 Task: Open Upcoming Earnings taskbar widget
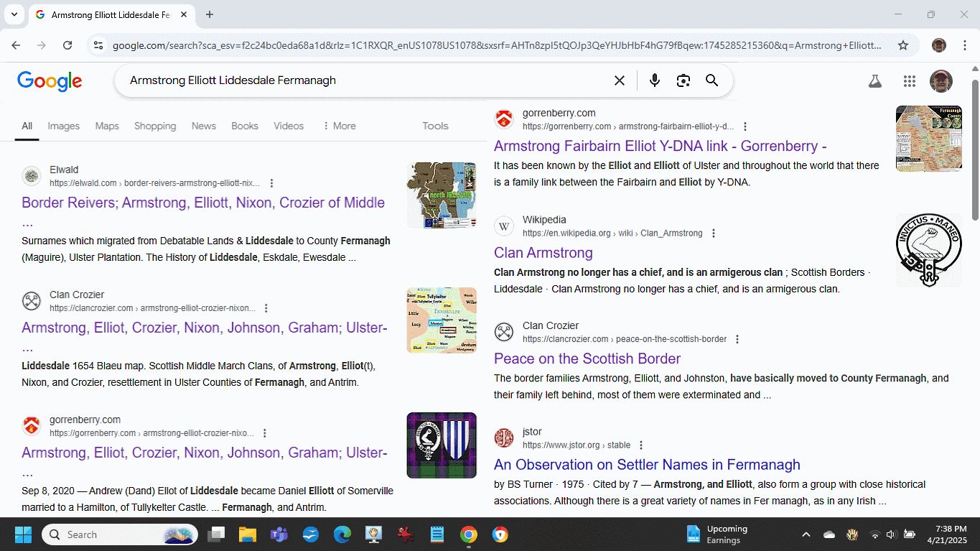(717, 534)
